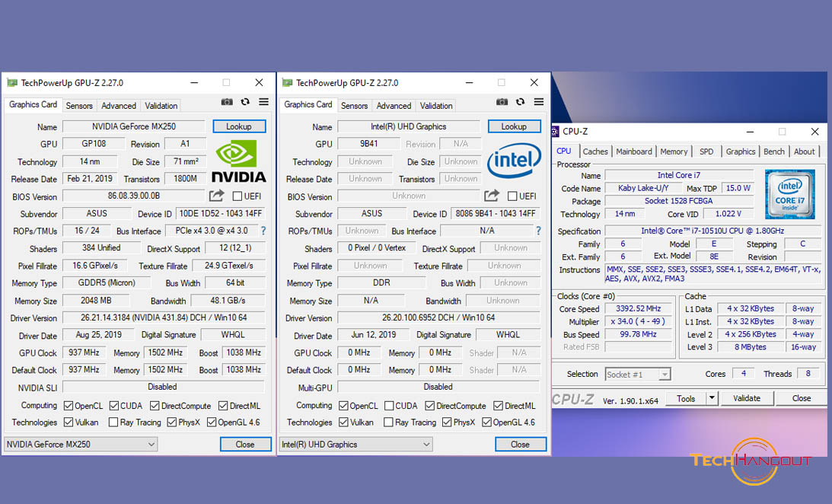Toggle Vulkan checkbox in Intel window
Image resolution: width=832 pixels, height=504 pixels.
[343, 423]
